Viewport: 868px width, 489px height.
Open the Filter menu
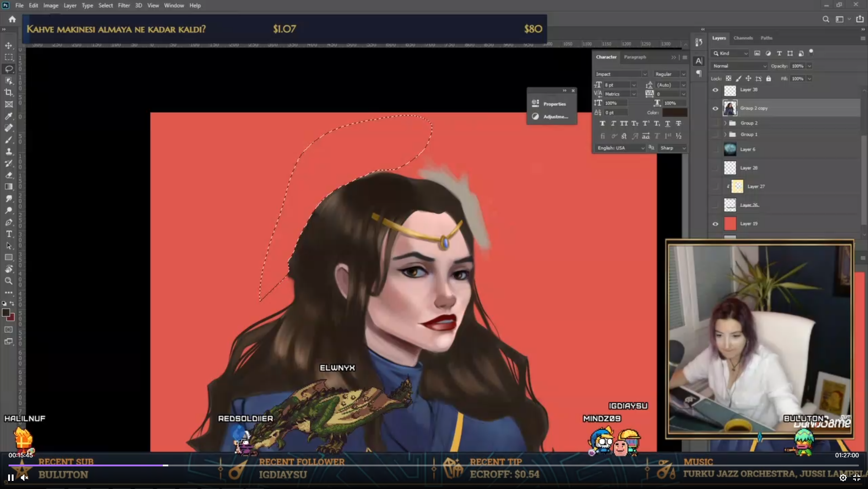[x=123, y=5]
